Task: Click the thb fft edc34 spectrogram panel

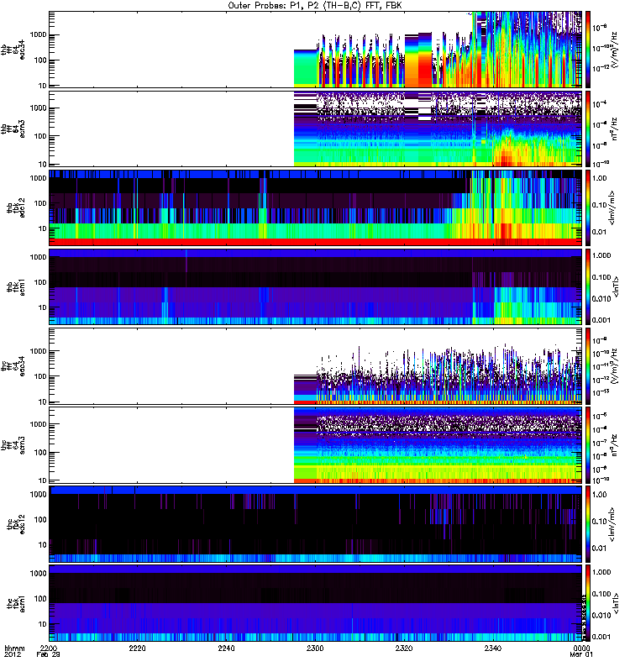Action: pos(315,50)
